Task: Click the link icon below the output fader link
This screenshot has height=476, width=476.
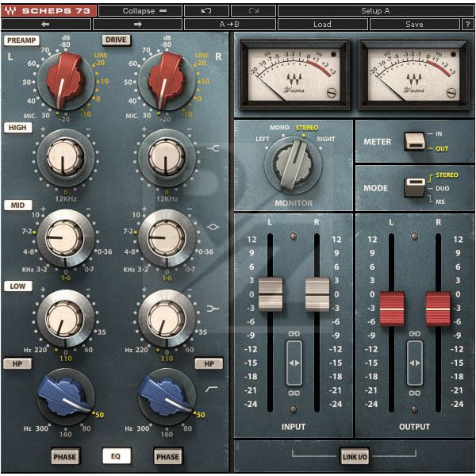Action: coord(415,393)
